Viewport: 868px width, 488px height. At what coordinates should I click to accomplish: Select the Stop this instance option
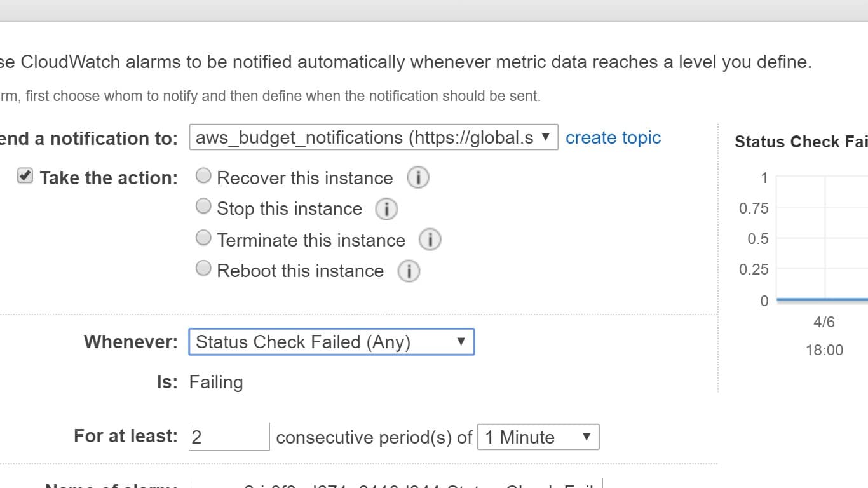(x=203, y=206)
